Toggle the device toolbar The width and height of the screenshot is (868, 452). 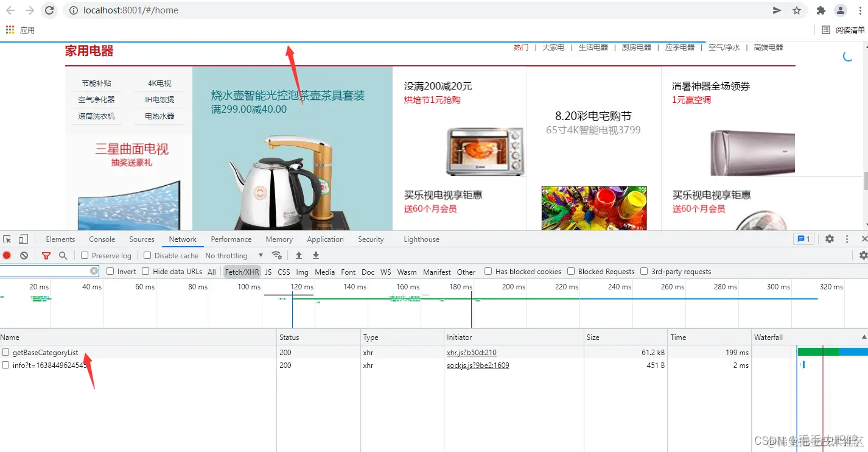pos(23,239)
